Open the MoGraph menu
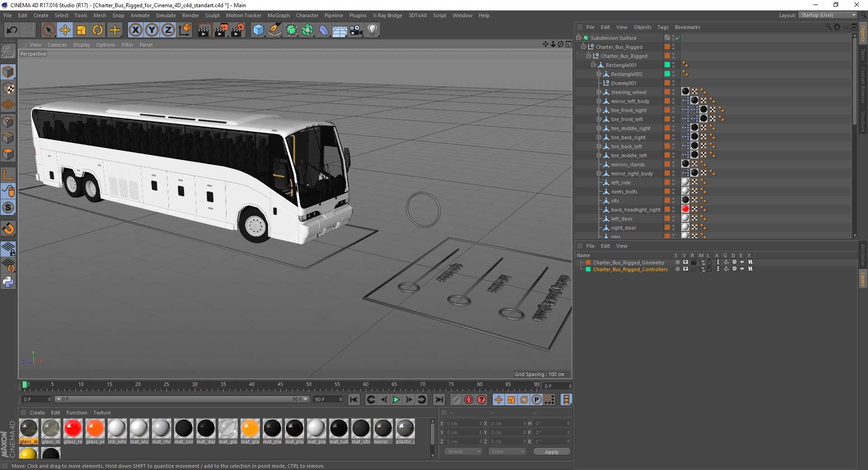 coord(278,15)
